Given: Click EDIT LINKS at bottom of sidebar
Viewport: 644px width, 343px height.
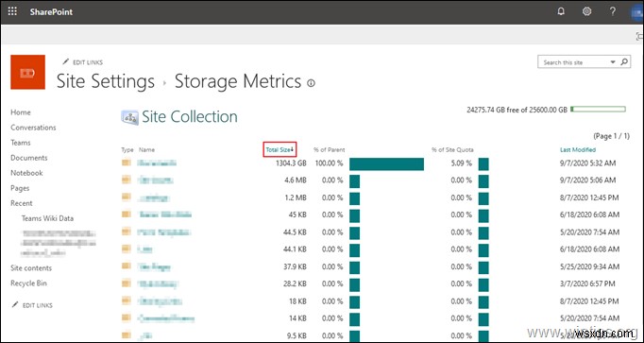Looking at the screenshot, I should 32,305.
